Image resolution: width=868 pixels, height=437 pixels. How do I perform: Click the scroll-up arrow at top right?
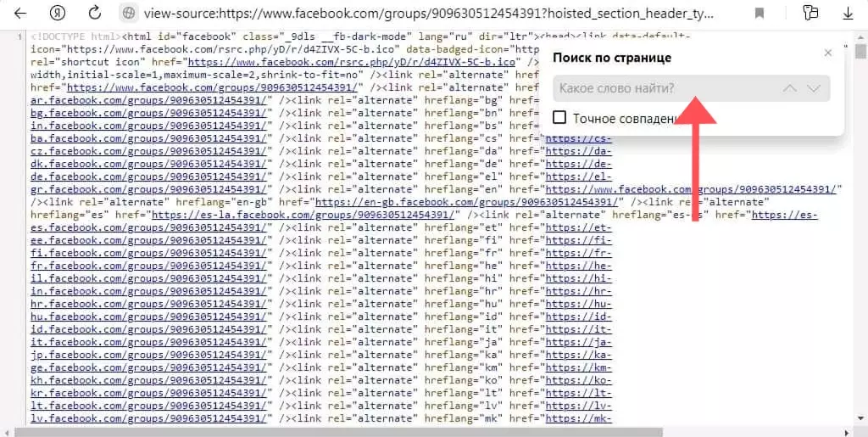861,36
